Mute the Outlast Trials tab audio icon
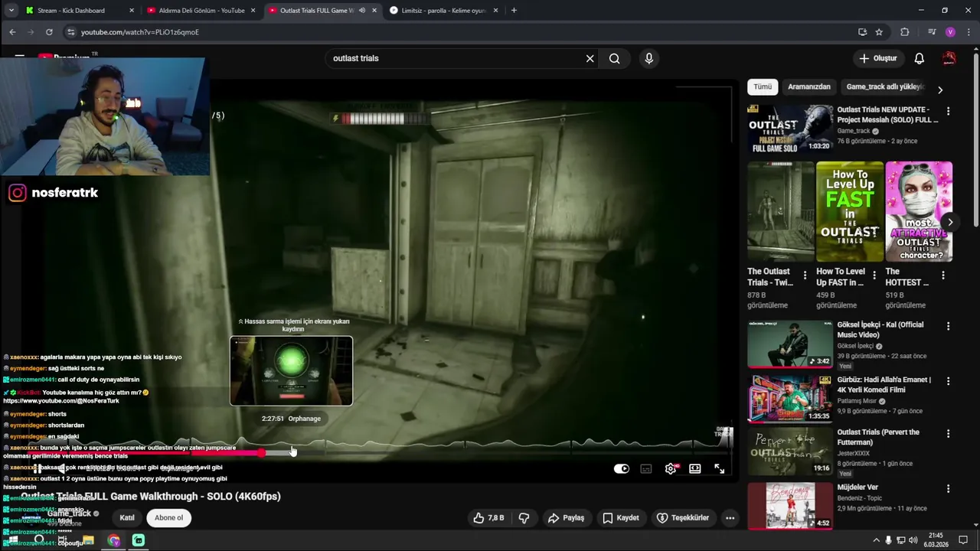Screen dimensions: 980x551 [x=361, y=11]
